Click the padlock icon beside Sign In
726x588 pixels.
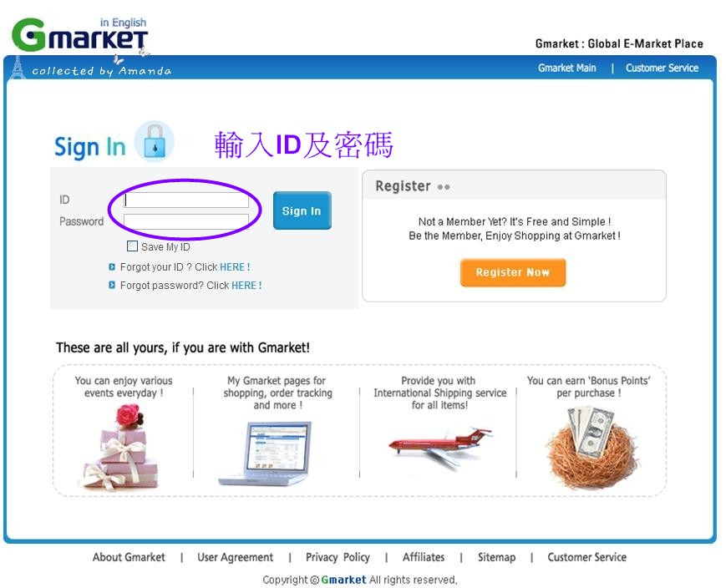click(155, 142)
